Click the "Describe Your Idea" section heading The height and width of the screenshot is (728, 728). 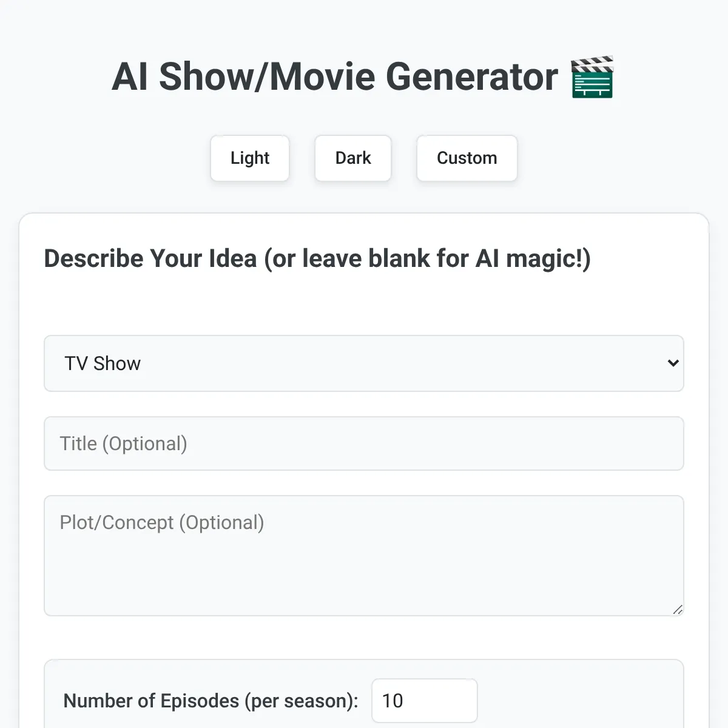click(150, 258)
